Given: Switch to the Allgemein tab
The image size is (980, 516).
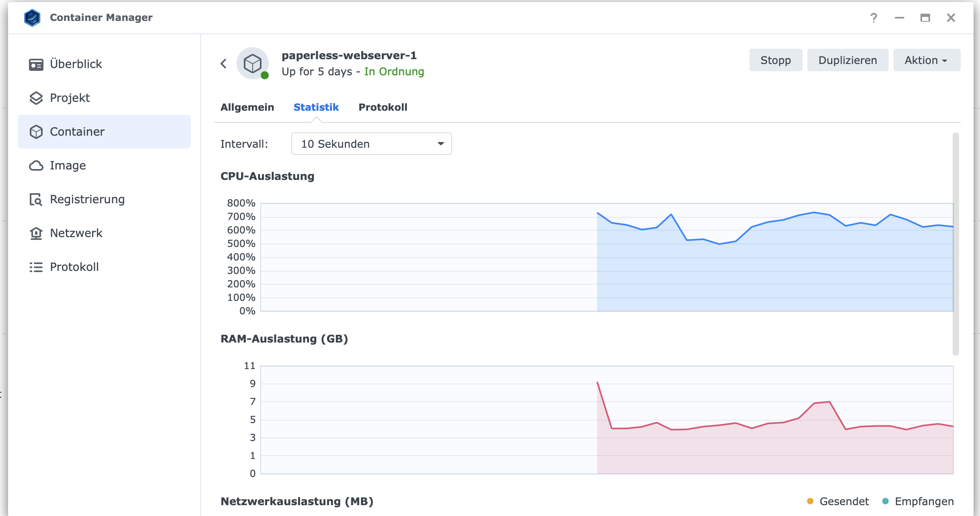Looking at the screenshot, I should pyautogui.click(x=247, y=107).
